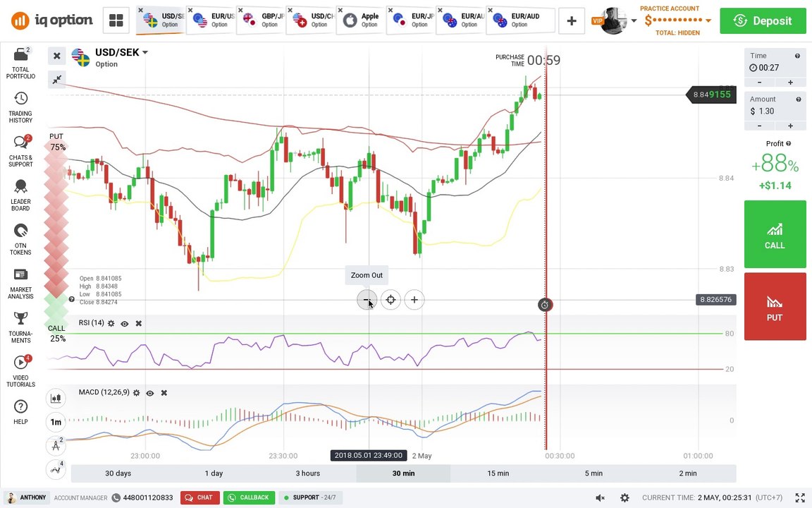Viewport: 812px width, 508px height.
Task: Collapse chart with the shrink arrows icon
Action: pyautogui.click(x=57, y=79)
